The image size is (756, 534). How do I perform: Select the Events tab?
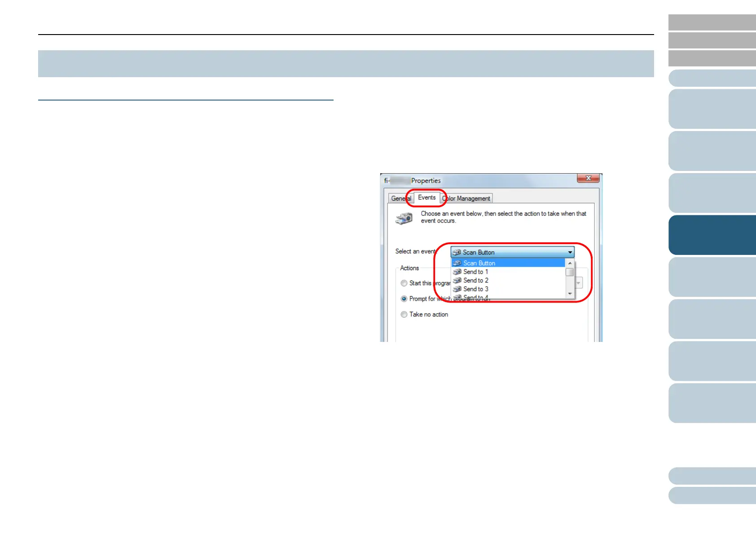(426, 197)
